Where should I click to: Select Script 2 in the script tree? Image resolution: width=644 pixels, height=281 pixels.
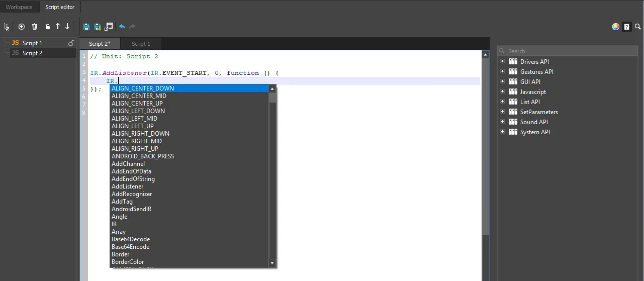(x=32, y=53)
